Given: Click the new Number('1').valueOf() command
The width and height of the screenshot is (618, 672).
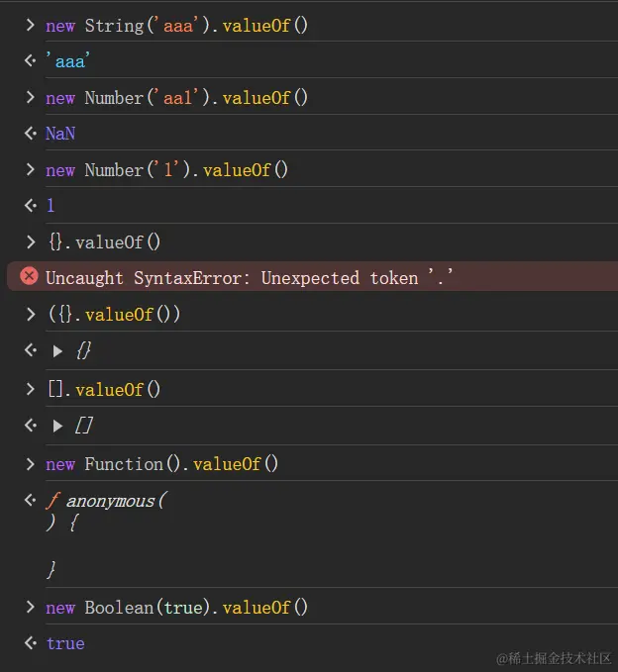Looking at the screenshot, I should 166,170.
